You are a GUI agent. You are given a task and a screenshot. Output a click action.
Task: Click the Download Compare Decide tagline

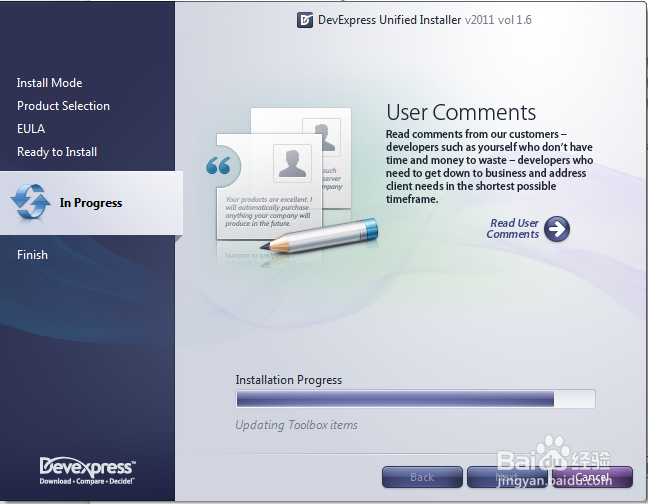coord(87,481)
